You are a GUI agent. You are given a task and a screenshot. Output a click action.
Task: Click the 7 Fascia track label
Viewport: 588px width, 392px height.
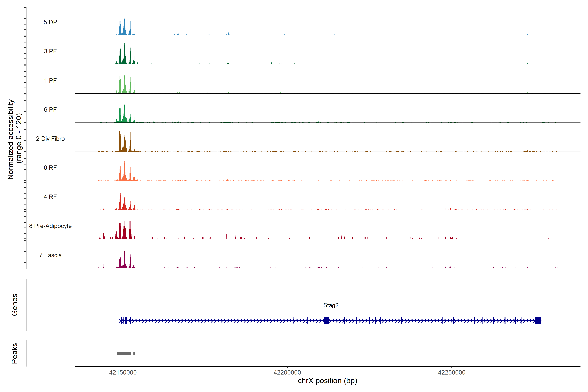pyautogui.click(x=50, y=255)
